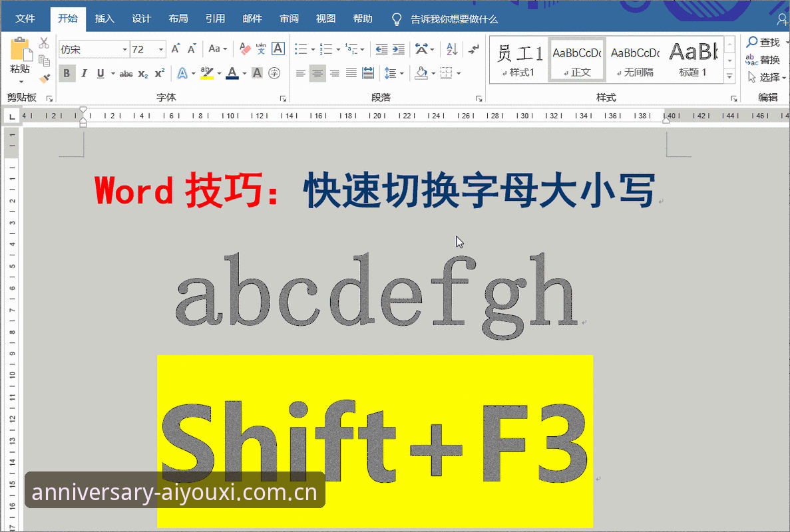The height and width of the screenshot is (532, 790).
Task: Decrease paragraph indent
Action: tap(382, 49)
